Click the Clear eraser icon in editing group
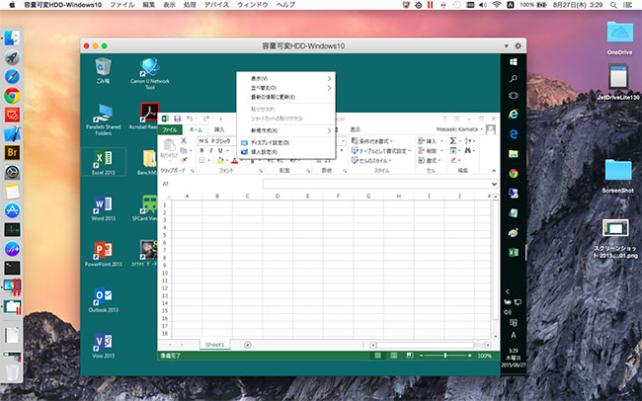This screenshot has height=401, width=642. click(x=453, y=160)
